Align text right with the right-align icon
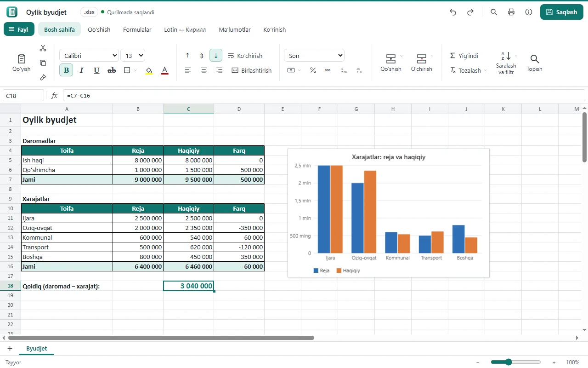Image resolution: width=588 pixels, height=368 pixels. click(219, 70)
